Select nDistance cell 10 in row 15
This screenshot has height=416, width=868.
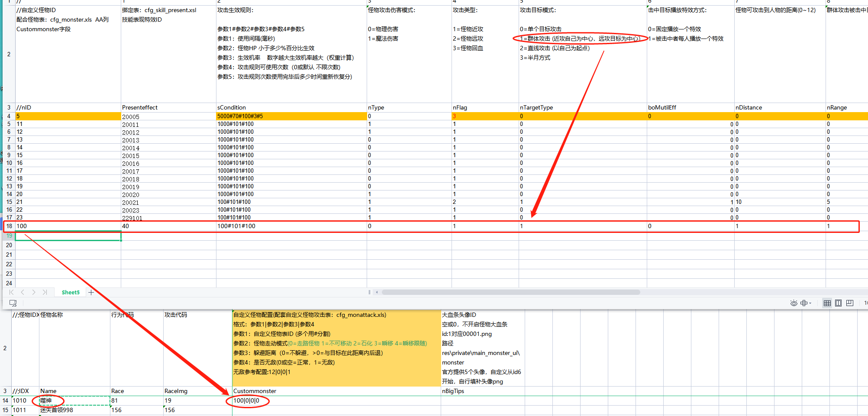coord(780,202)
